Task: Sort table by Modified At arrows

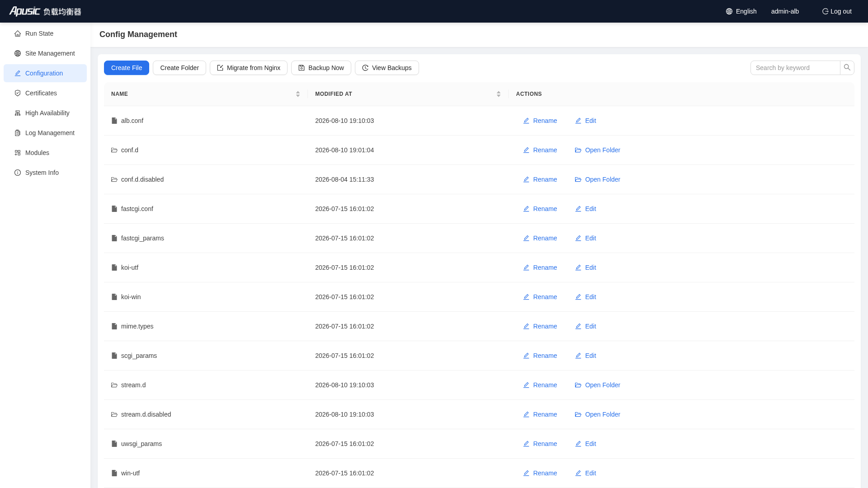Action: (x=499, y=94)
